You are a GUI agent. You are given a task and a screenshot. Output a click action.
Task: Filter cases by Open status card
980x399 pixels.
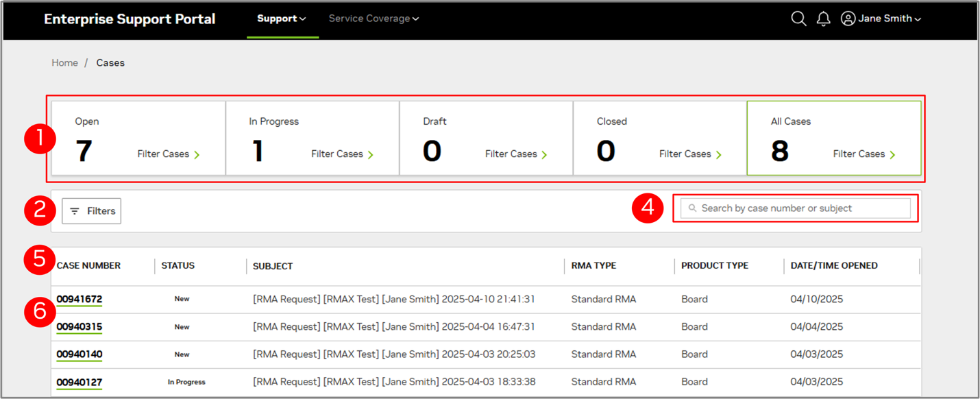click(x=138, y=138)
